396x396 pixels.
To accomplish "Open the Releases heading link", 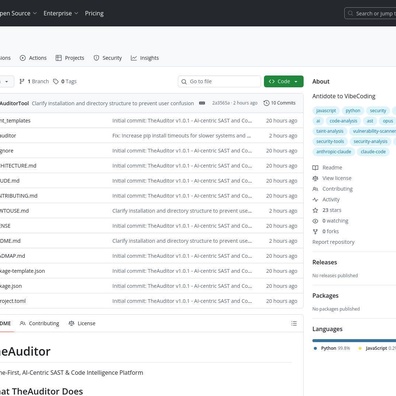I will click(x=325, y=262).
